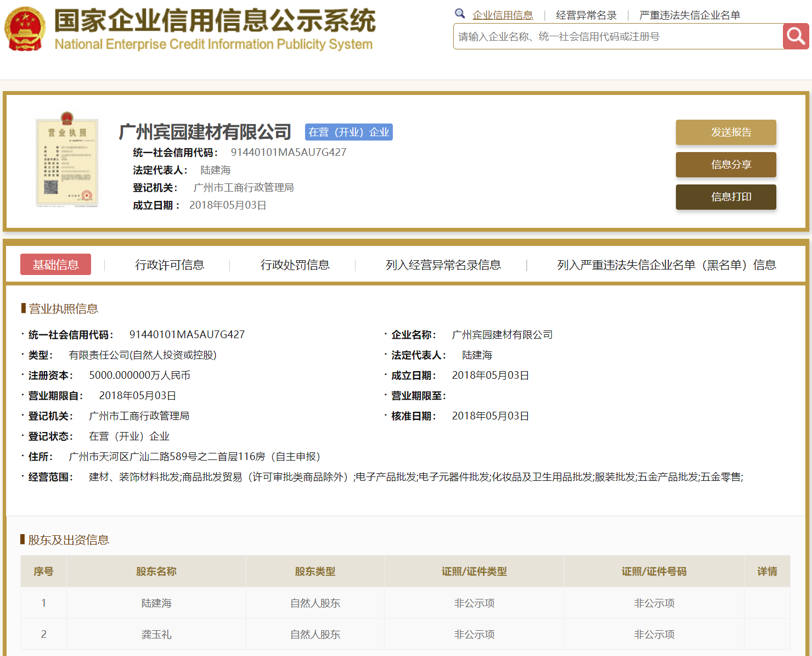
Task: Click shareholder name 龚玉礼 in the table
Action: (x=156, y=635)
